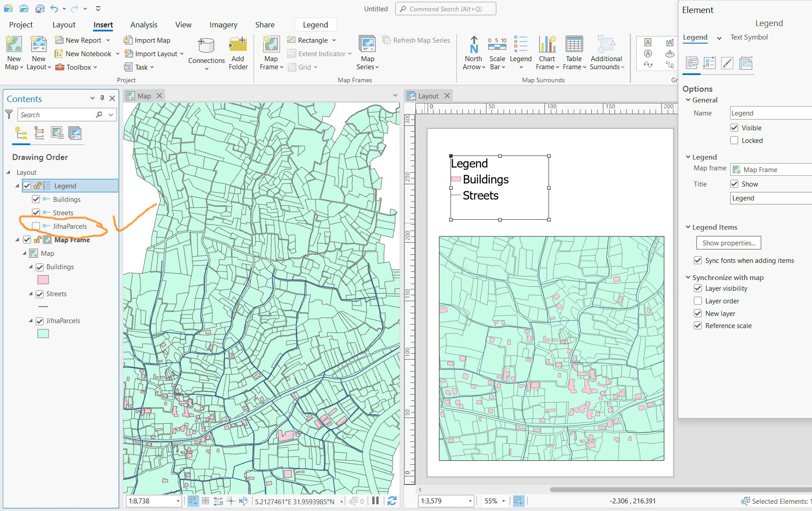Insert a North Arrow on the layout
This screenshot has width=812, height=511.
click(473, 46)
